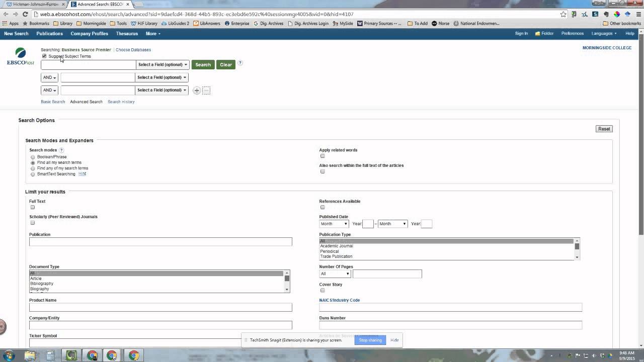Image resolution: width=644 pixels, height=362 pixels.
Task: Click the browser back arrow
Action: pyautogui.click(x=6, y=14)
